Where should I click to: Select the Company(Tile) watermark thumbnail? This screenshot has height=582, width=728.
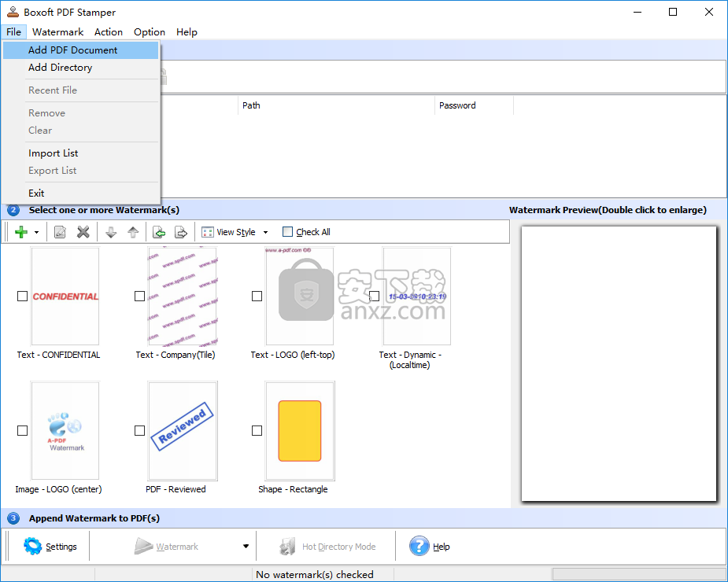point(183,296)
